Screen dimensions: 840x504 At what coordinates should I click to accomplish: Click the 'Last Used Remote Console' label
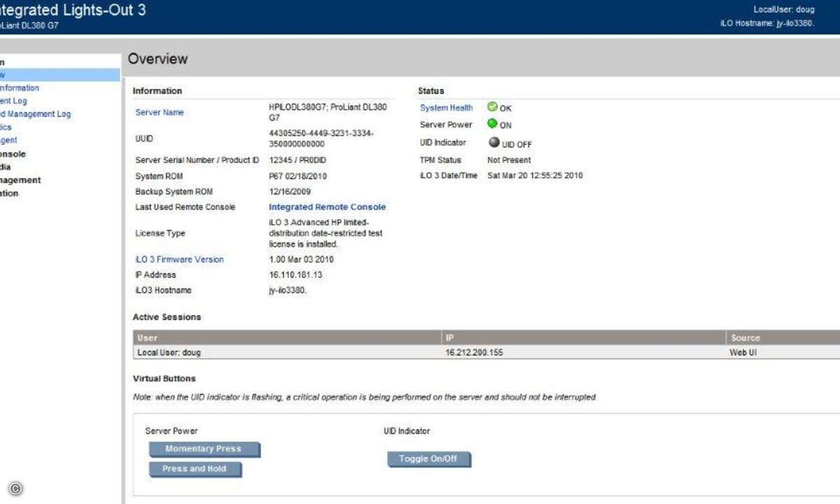point(185,207)
